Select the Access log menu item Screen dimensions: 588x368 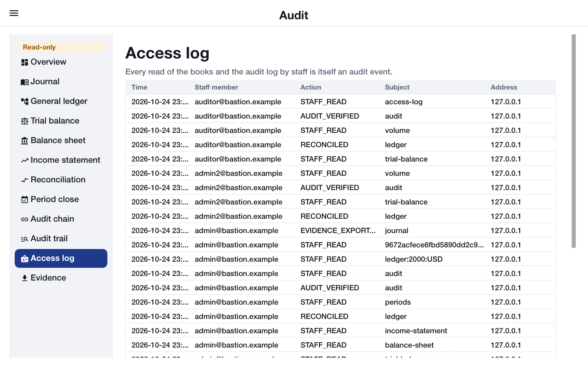coord(61,258)
